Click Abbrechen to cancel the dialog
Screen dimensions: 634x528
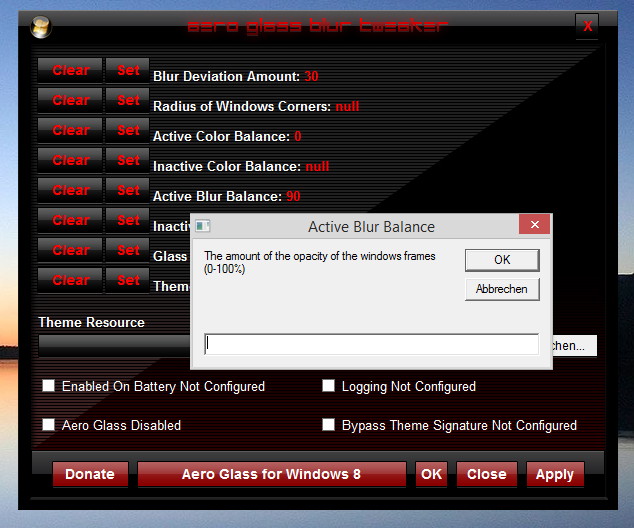pos(502,289)
